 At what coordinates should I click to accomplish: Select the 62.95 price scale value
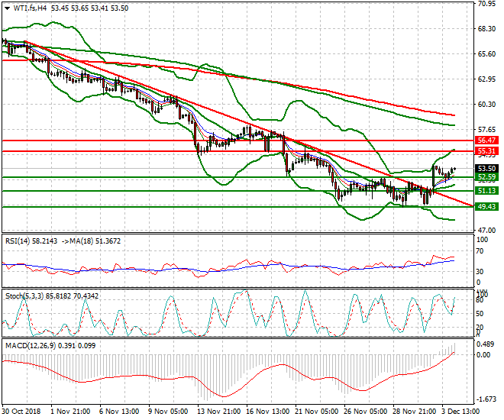pyautogui.click(x=486, y=79)
